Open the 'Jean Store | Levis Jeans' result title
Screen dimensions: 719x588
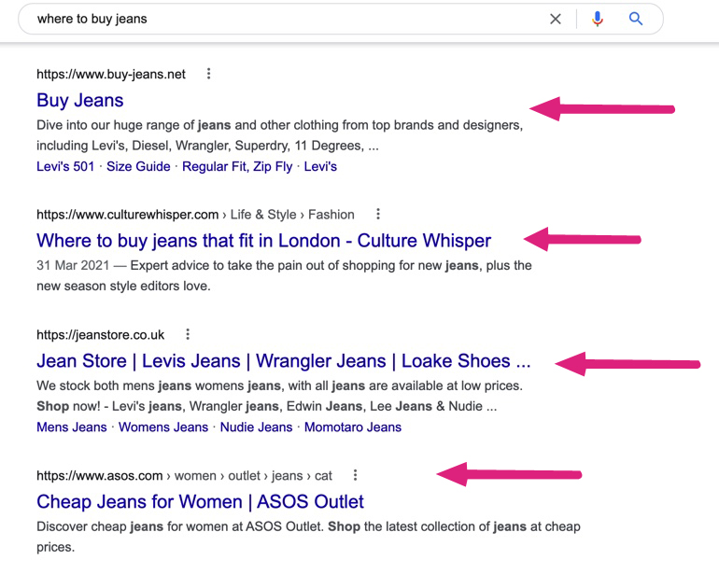pos(283,361)
